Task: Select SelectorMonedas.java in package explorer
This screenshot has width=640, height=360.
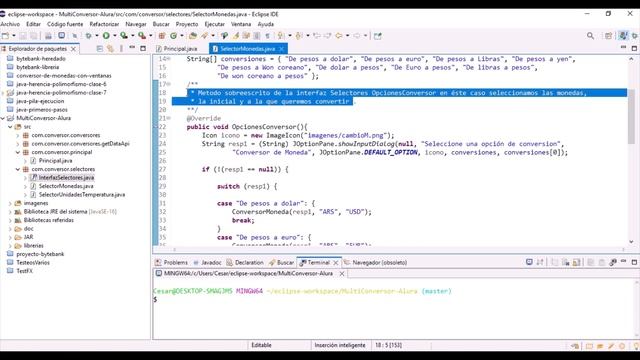Action: pyautogui.click(x=66, y=186)
